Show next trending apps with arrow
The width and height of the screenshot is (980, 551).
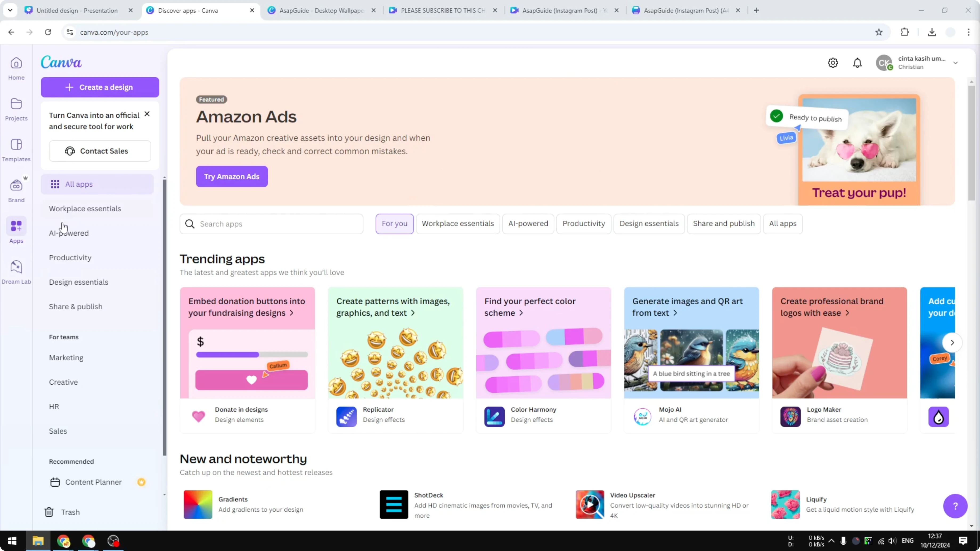tap(952, 342)
